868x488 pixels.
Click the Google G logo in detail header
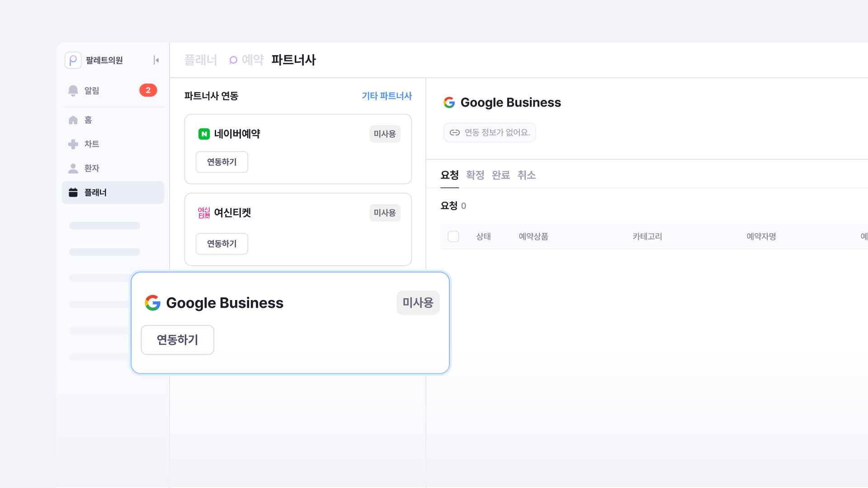point(449,103)
